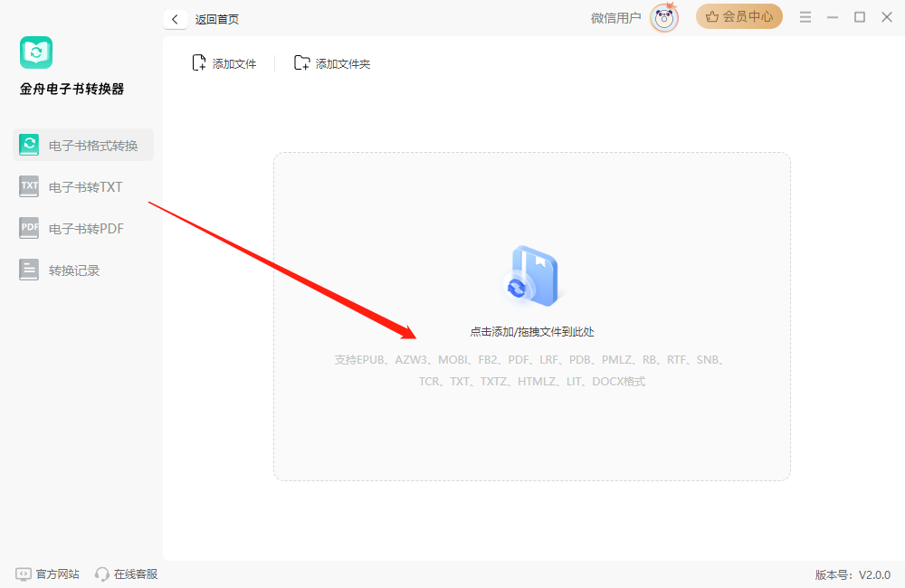Go back via 返回首页 text

click(x=217, y=19)
